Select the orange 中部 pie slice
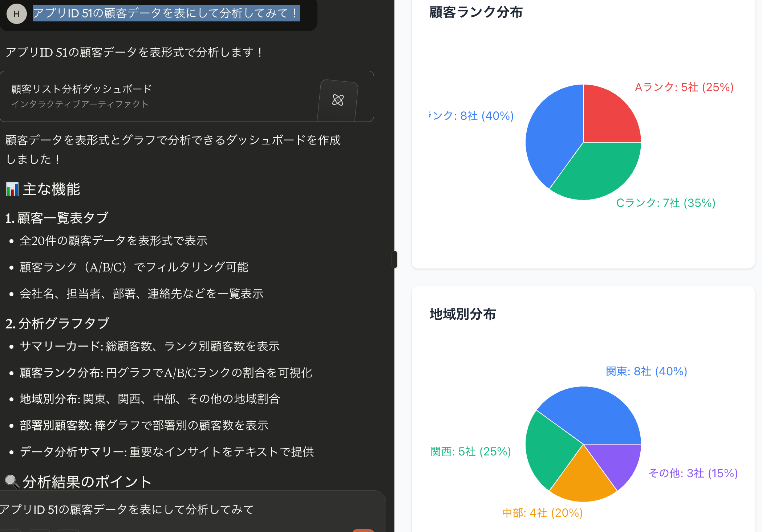This screenshot has width=762, height=532. pyautogui.click(x=583, y=479)
